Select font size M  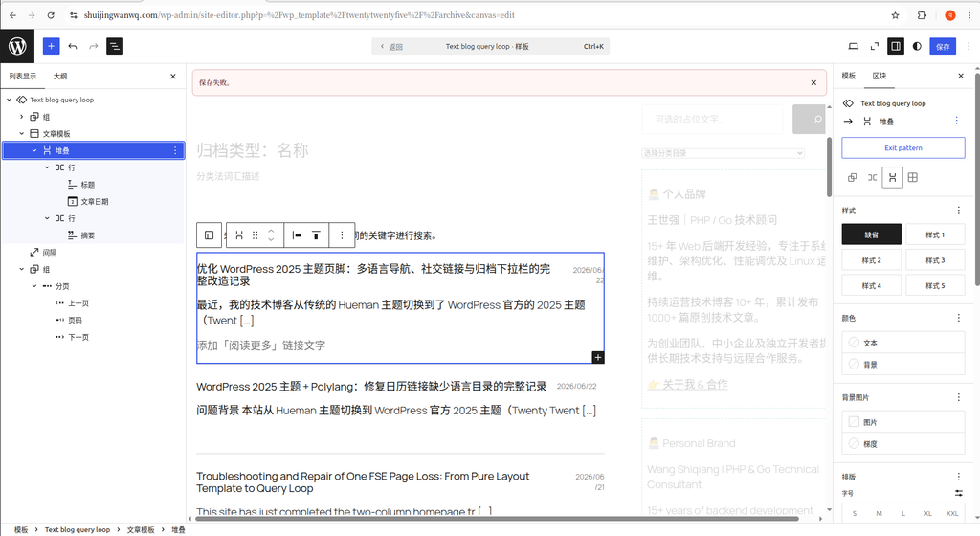point(879,514)
